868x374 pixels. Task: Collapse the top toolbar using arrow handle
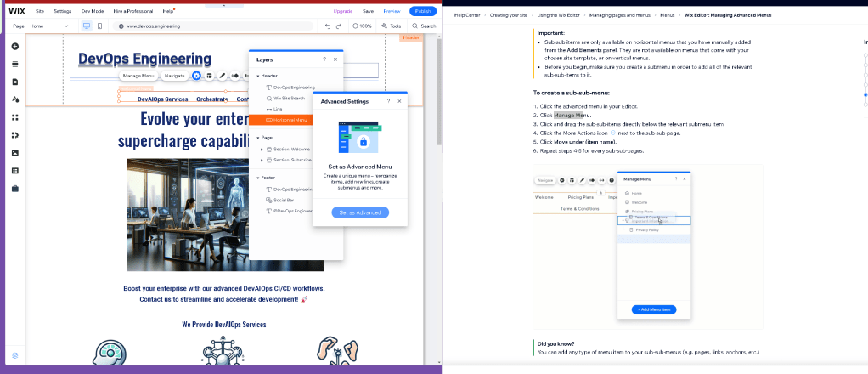click(x=224, y=6)
